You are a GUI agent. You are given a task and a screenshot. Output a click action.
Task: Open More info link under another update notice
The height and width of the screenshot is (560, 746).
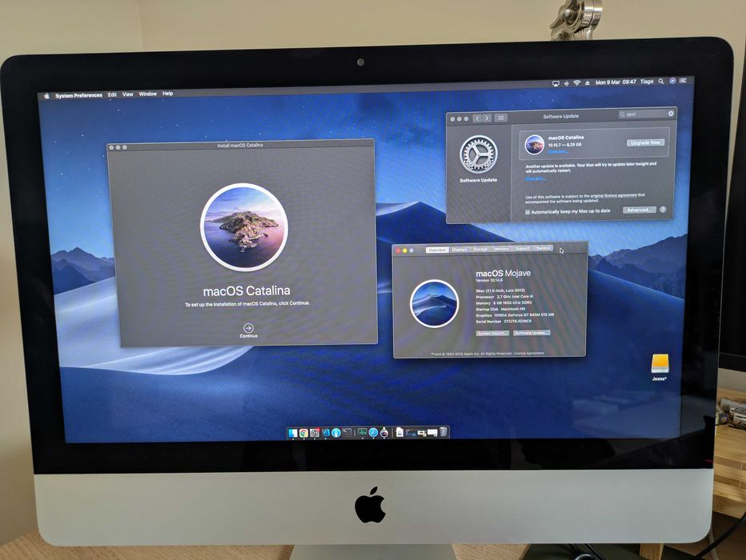tap(535, 178)
